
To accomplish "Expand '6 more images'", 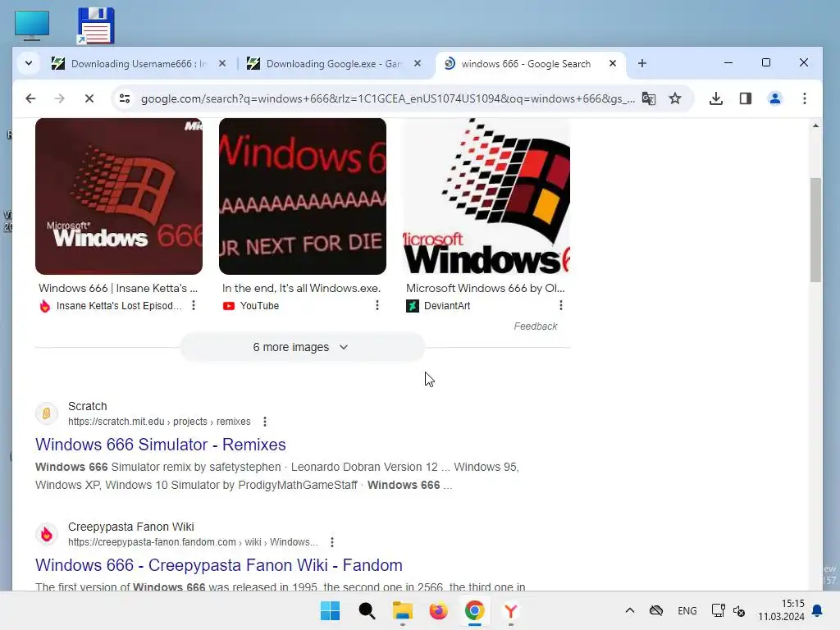I will click(x=302, y=347).
